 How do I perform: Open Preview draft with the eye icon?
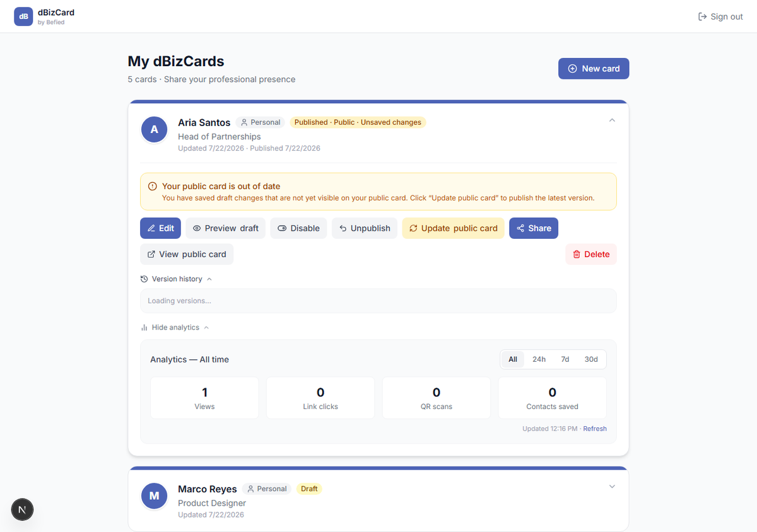tap(226, 228)
